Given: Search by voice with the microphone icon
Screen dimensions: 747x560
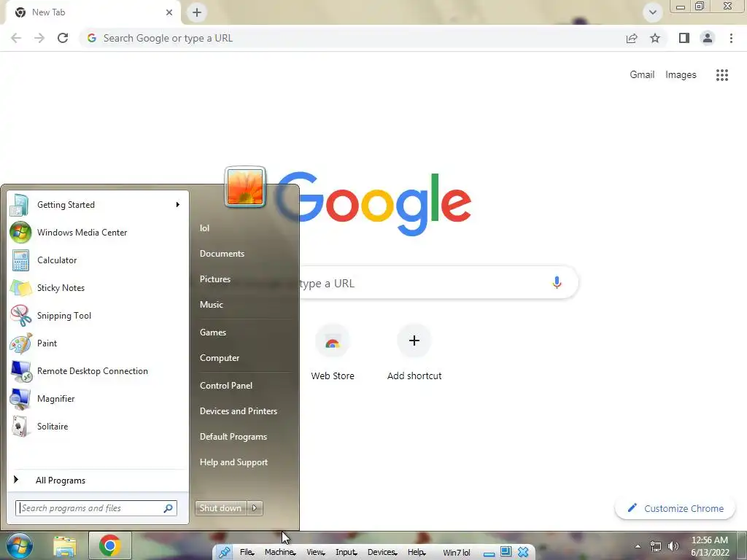Looking at the screenshot, I should pos(557,282).
